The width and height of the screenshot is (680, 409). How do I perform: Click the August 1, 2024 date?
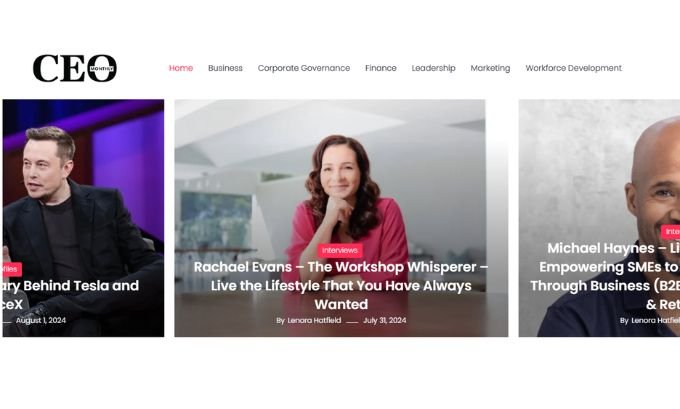pos(41,321)
